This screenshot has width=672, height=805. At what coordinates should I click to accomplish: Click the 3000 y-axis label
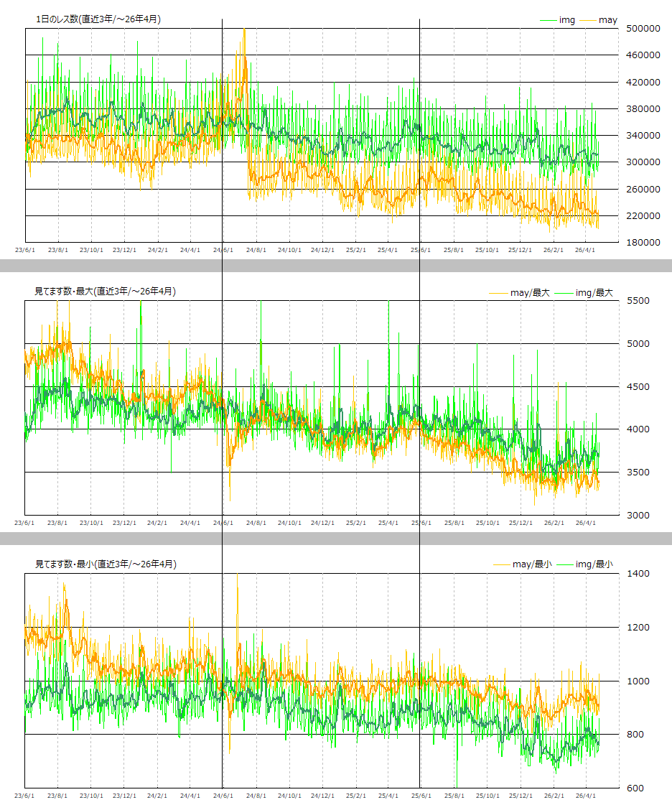tap(638, 516)
